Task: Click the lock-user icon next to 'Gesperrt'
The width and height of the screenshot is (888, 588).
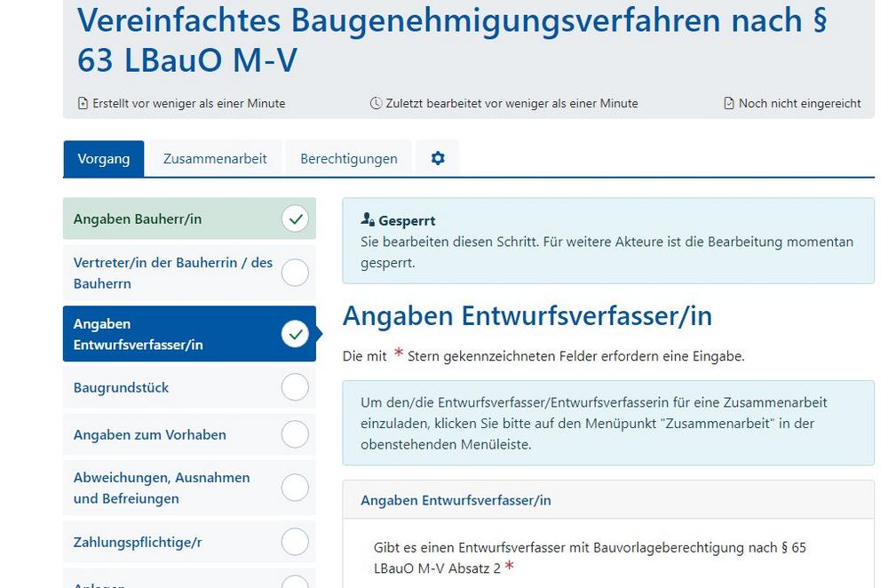Action: [x=368, y=219]
